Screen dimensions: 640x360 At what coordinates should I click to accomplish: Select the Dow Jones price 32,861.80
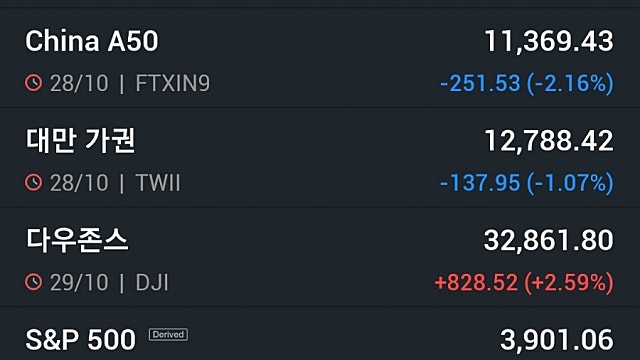pos(549,241)
